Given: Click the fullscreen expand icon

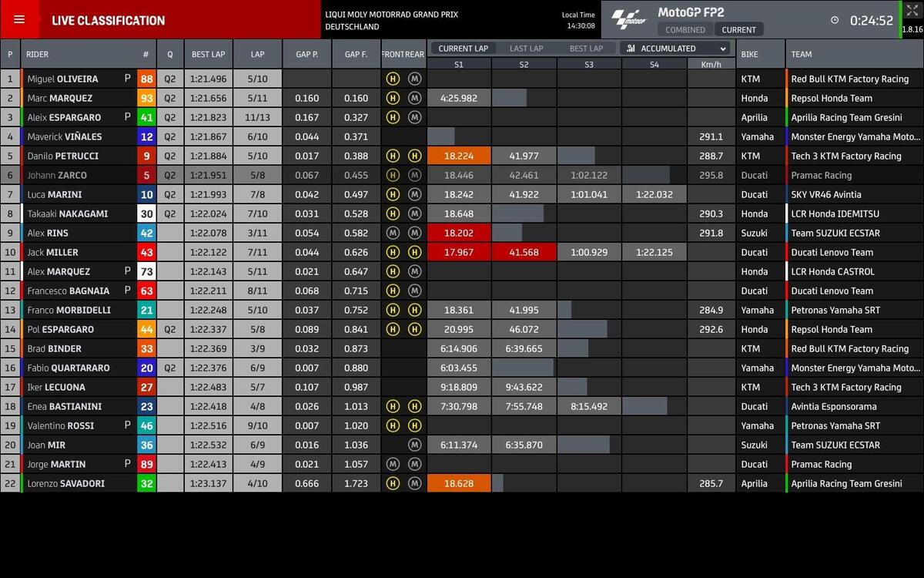Looking at the screenshot, I should click(x=912, y=11).
